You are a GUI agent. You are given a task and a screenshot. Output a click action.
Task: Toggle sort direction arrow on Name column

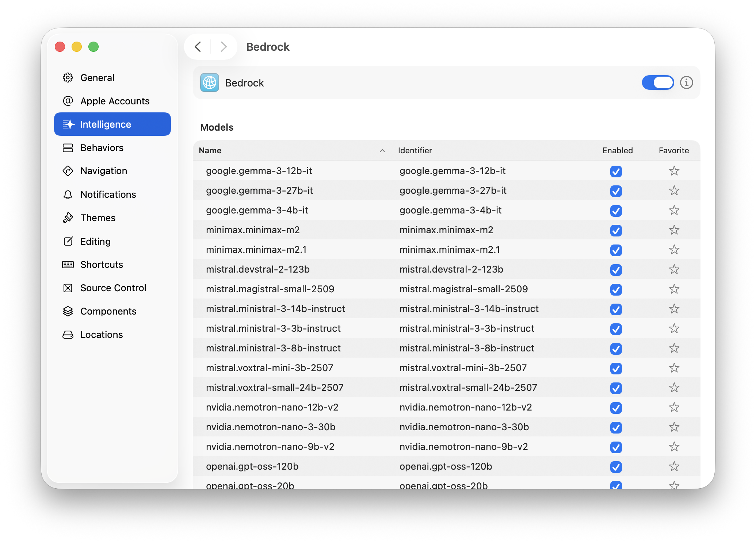(x=382, y=151)
